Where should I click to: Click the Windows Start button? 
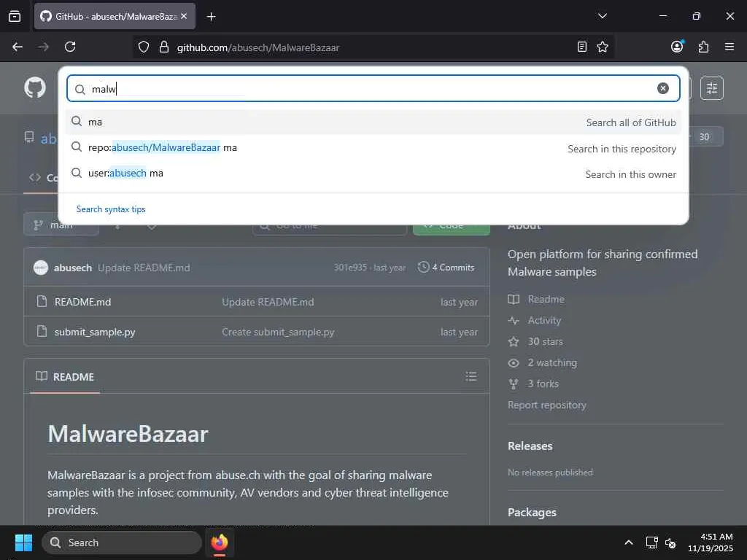pyautogui.click(x=23, y=542)
